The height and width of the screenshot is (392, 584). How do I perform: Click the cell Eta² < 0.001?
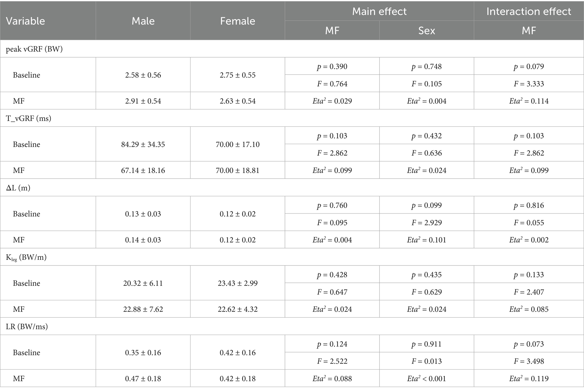(x=426, y=378)
